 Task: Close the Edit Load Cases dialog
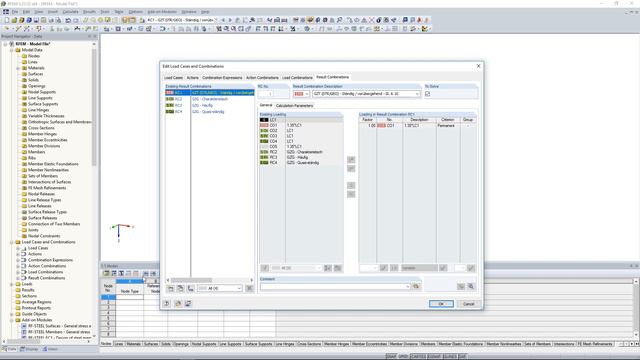coord(478,66)
